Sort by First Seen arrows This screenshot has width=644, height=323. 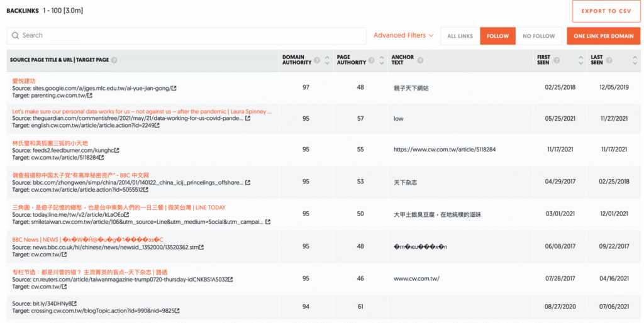point(580,60)
